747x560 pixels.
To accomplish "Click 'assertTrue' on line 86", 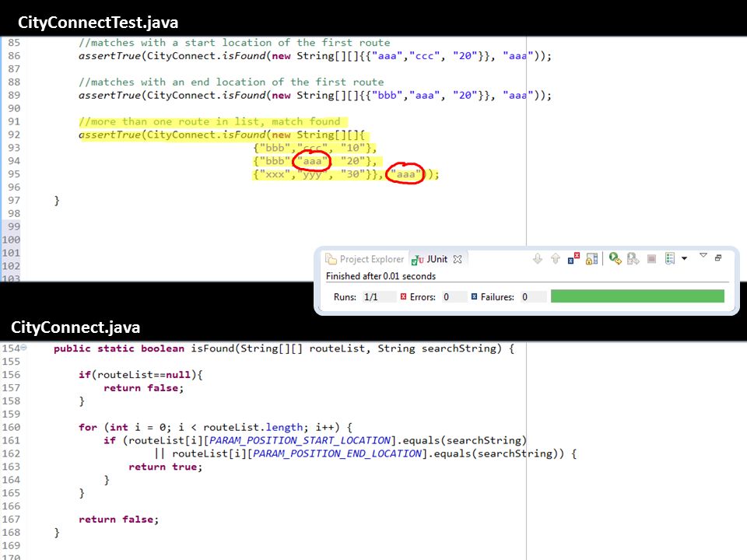I will pyautogui.click(x=110, y=56).
